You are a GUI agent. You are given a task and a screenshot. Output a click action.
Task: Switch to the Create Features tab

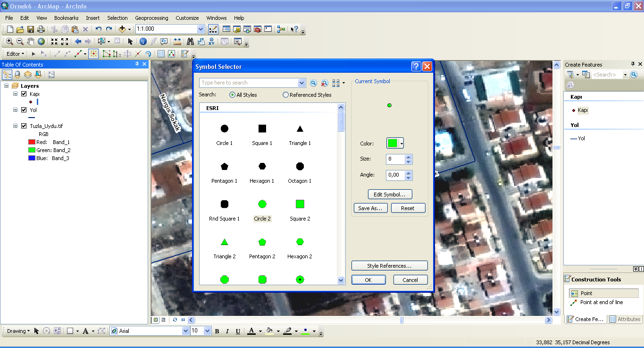(x=585, y=319)
